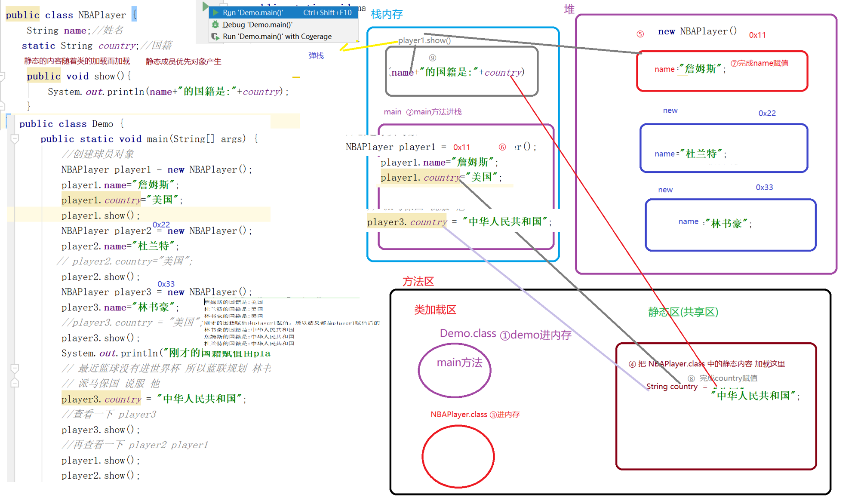Click the '方法区' method area heading
The width and height of the screenshot is (867, 504).
point(418,282)
